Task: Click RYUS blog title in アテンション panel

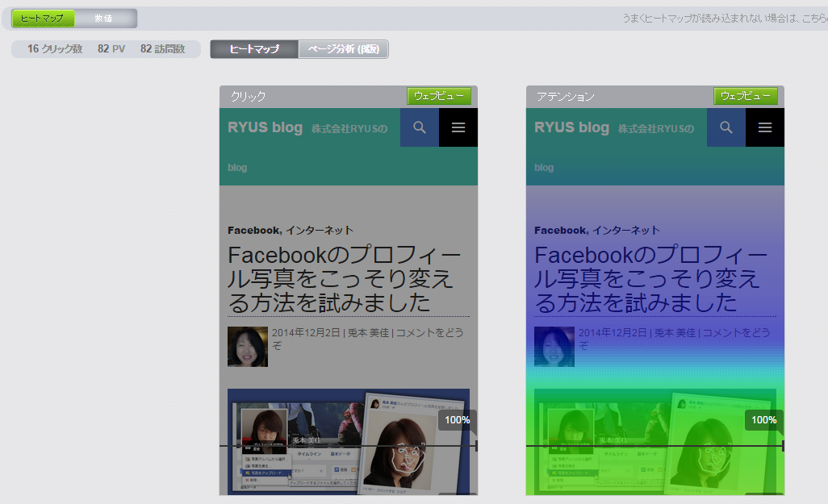Action: tap(572, 127)
